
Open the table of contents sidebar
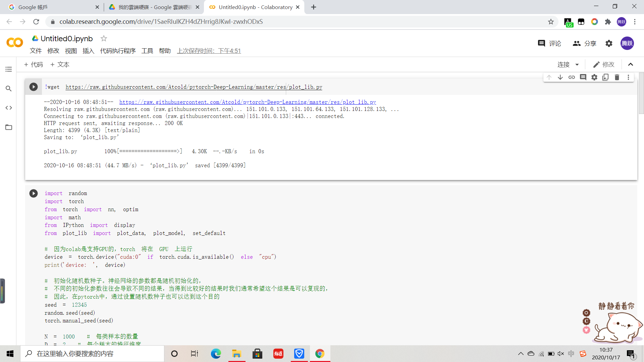point(9,69)
